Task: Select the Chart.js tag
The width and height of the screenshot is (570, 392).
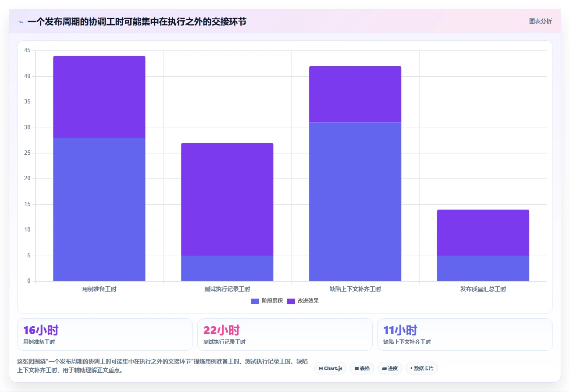Action: (330, 368)
